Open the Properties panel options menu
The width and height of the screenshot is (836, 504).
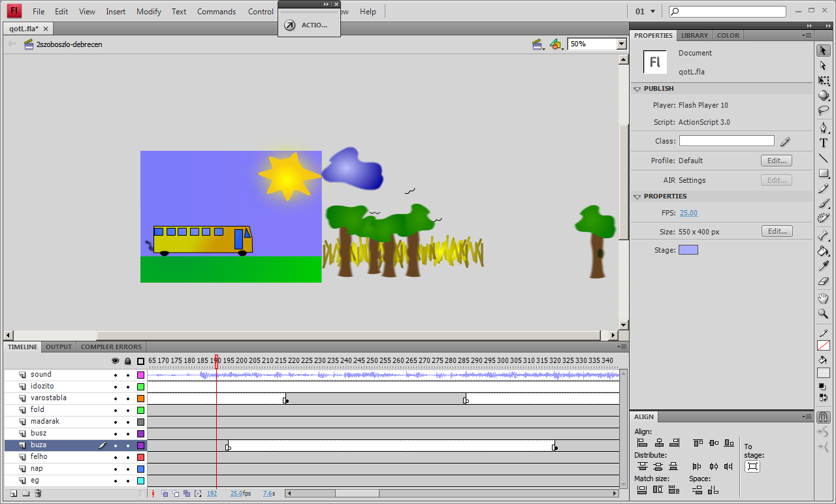point(808,35)
